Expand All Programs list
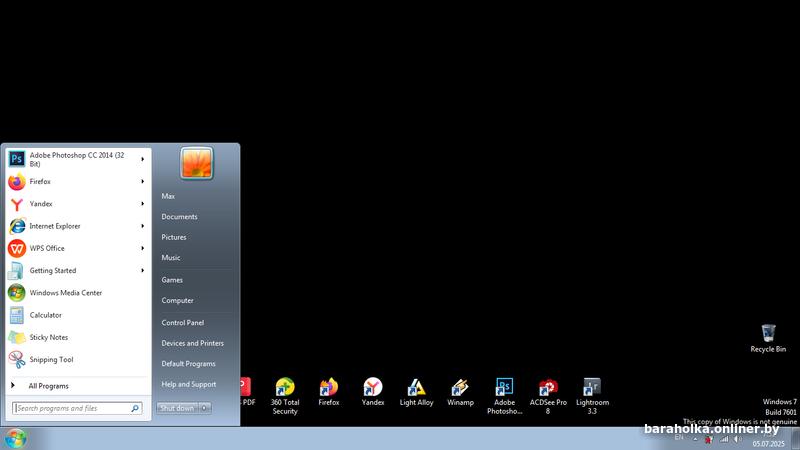Image resolution: width=800 pixels, height=450 pixels. (x=77, y=386)
